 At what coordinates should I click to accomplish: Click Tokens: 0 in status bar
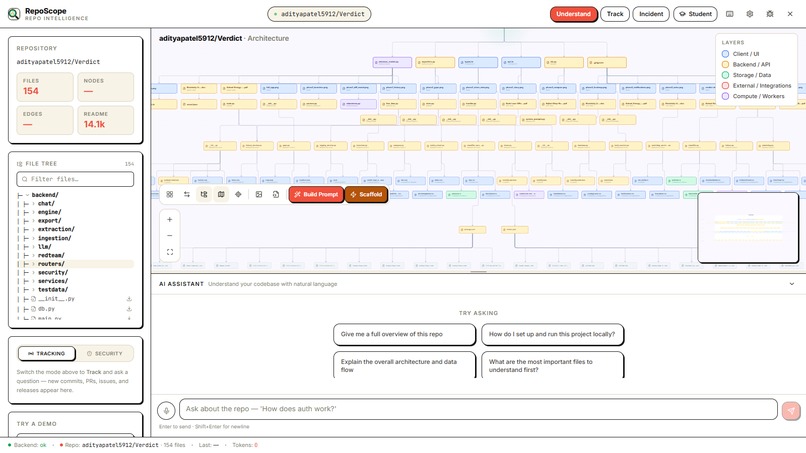[245, 445]
